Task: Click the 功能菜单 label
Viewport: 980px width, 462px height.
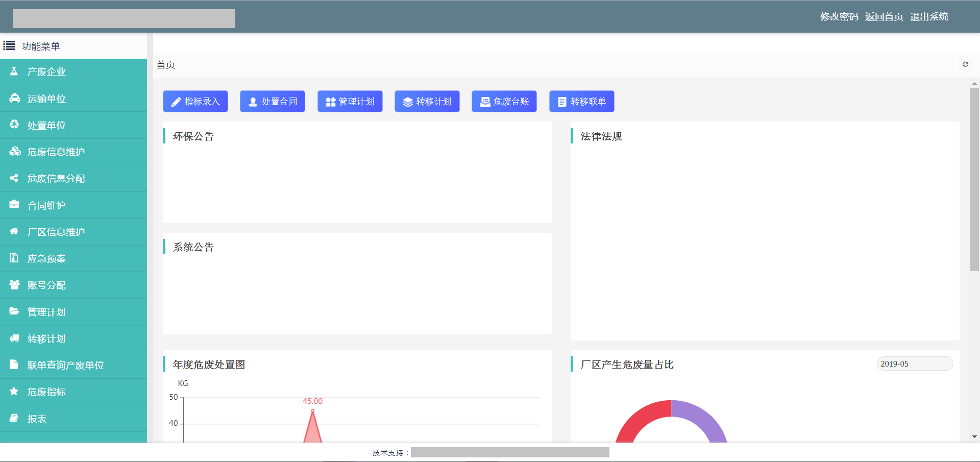Action: pyautogui.click(x=41, y=46)
